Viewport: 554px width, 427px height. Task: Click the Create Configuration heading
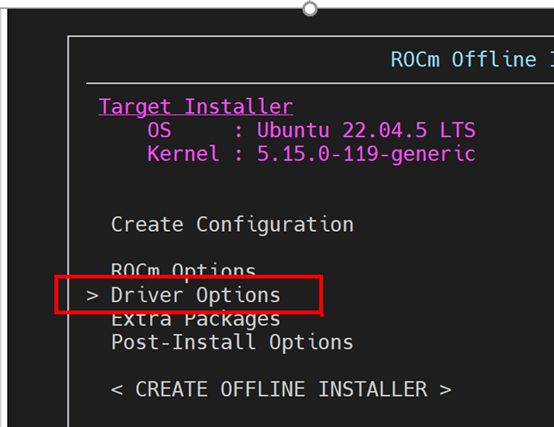tap(232, 225)
